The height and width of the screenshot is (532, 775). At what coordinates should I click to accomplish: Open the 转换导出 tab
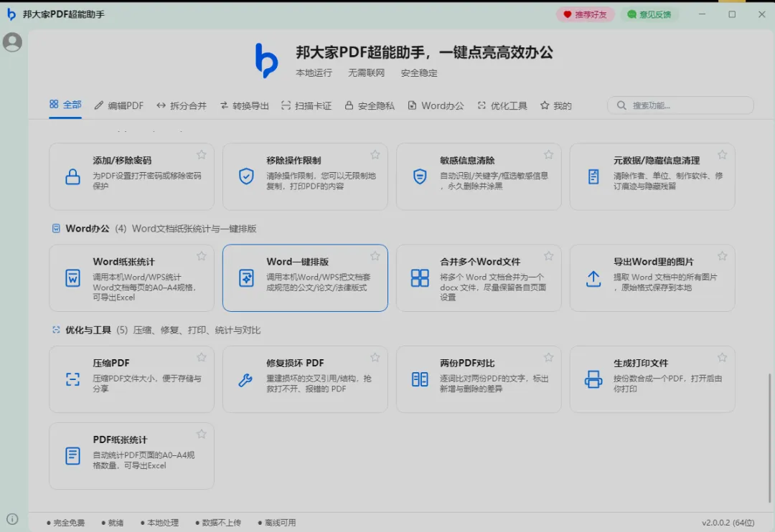point(244,105)
